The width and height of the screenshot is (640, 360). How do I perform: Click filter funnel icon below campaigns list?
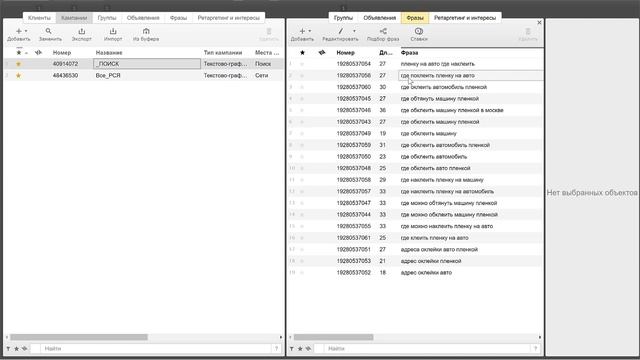click(8, 349)
